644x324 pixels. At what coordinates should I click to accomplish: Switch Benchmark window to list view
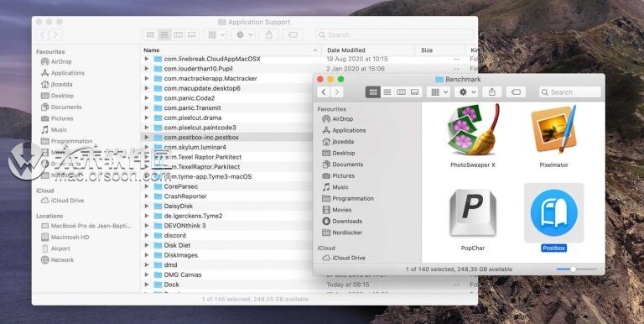pos(387,92)
